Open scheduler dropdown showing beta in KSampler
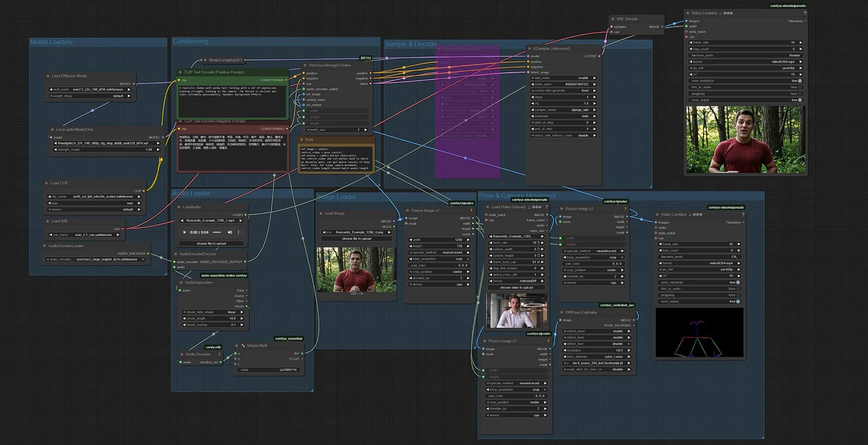868x445 pixels. pos(563,116)
